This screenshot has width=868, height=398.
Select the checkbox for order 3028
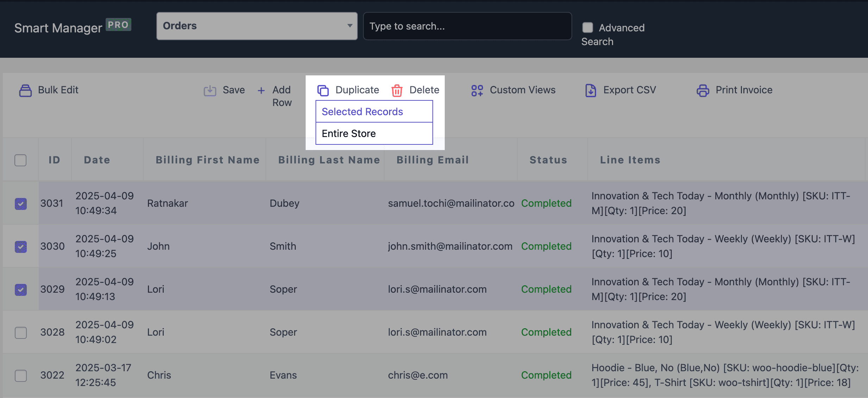click(x=21, y=332)
